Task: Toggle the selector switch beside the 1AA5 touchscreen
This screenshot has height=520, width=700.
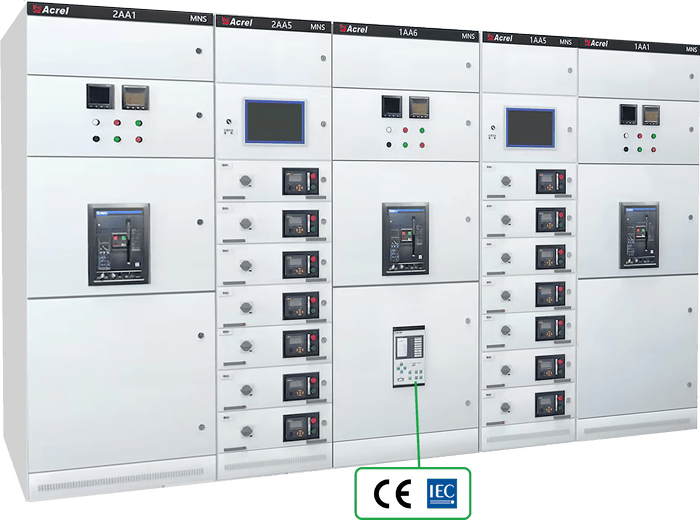Action: [x=492, y=127]
